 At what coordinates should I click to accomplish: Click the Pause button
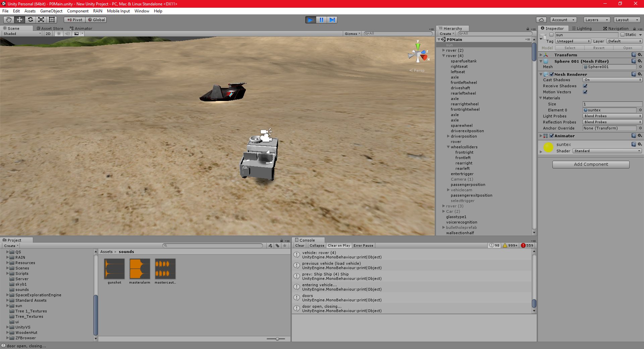click(x=321, y=20)
